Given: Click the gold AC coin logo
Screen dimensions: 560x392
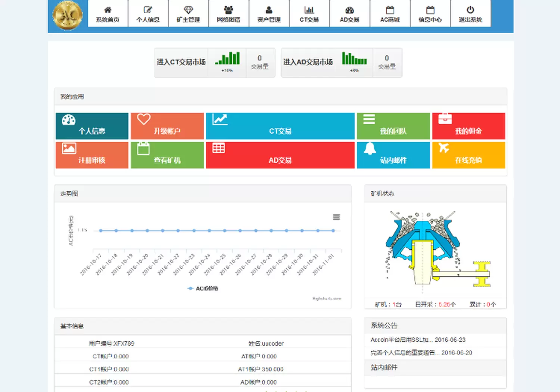Looking at the screenshot, I should (x=68, y=15).
